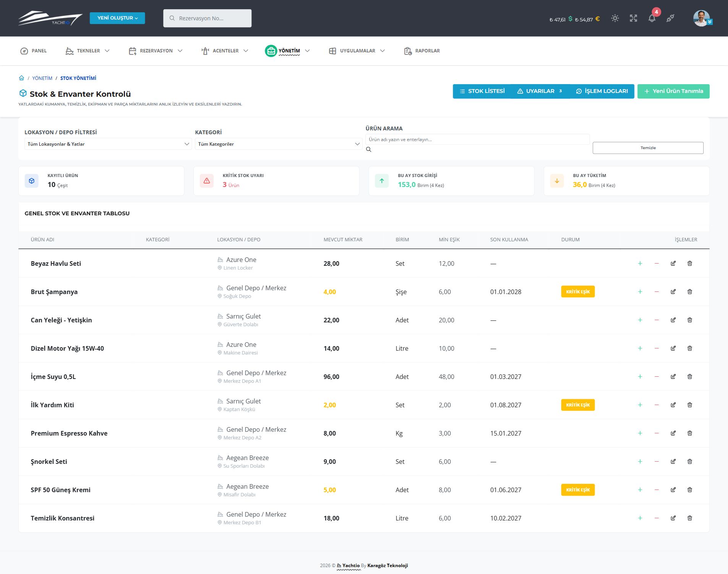The image size is (728, 574).
Task: Add stock to İçme Suyu 0,5L
Action: pyautogui.click(x=640, y=377)
